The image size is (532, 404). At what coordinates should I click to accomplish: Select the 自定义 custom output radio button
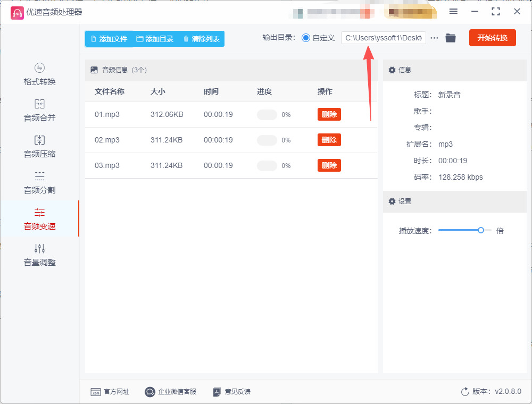coord(306,38)
